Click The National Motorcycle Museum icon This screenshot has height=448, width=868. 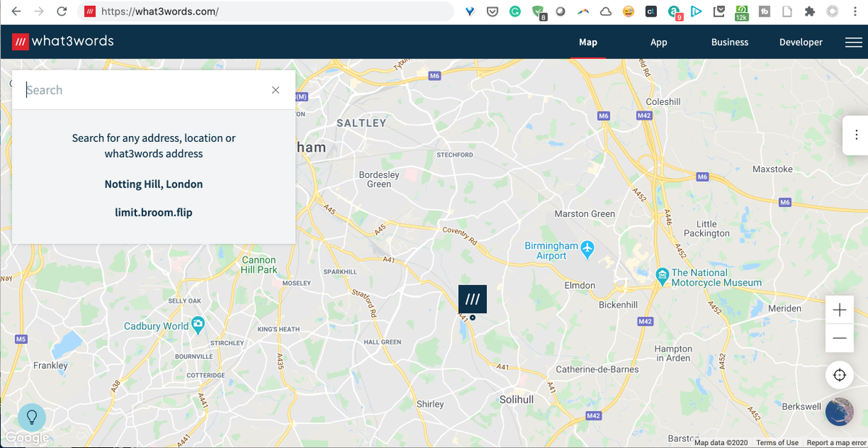pyautogui.click(x=662, y=276)
